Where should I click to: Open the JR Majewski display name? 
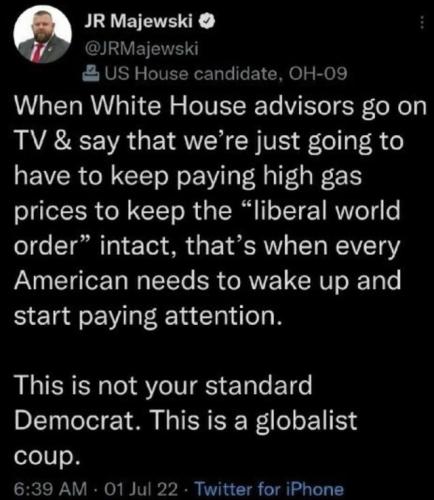(x=138, y=22)
